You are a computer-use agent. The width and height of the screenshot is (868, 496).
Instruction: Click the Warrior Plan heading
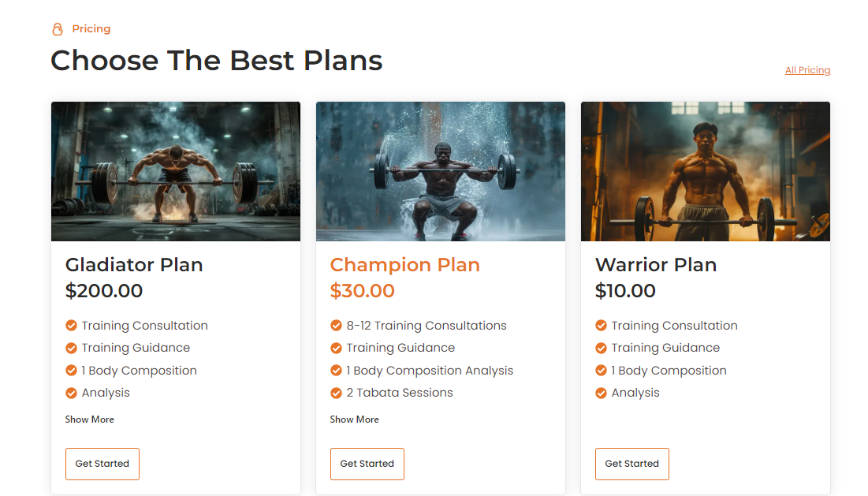coord(656,265)
